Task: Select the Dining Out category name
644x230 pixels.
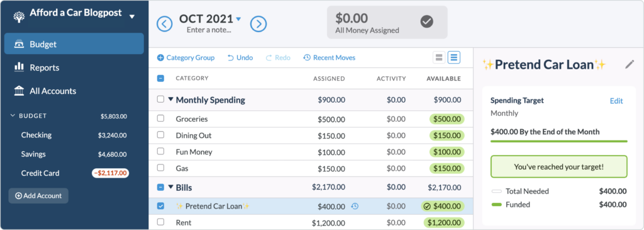Action: (194, 135)
